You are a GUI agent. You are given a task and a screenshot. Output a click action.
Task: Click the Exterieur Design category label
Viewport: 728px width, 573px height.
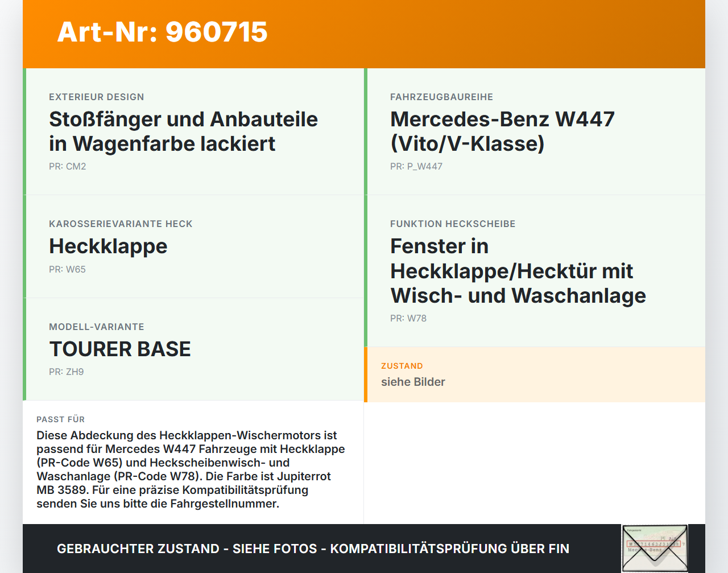coord(96,97)
